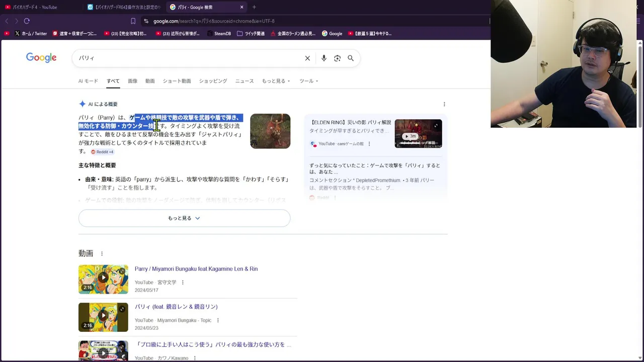Reload the current page
The image size is (644, 362).
[x=27, y=21]
